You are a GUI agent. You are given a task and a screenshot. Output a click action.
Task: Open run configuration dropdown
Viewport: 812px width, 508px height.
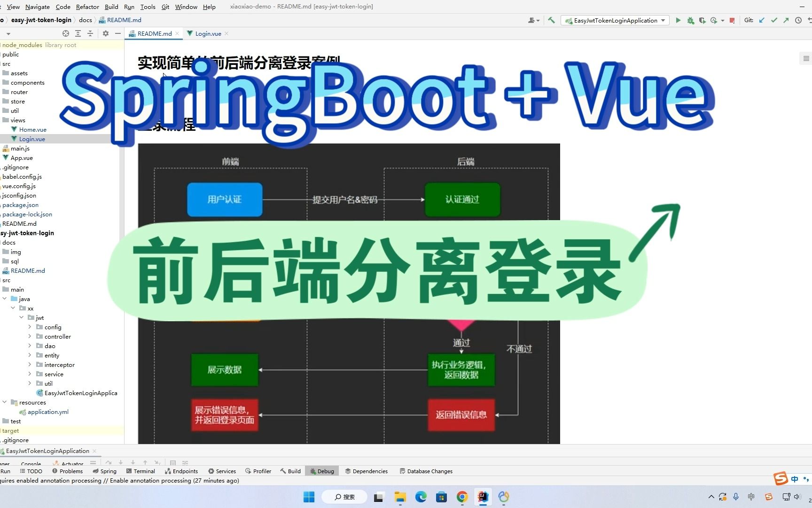615,20
